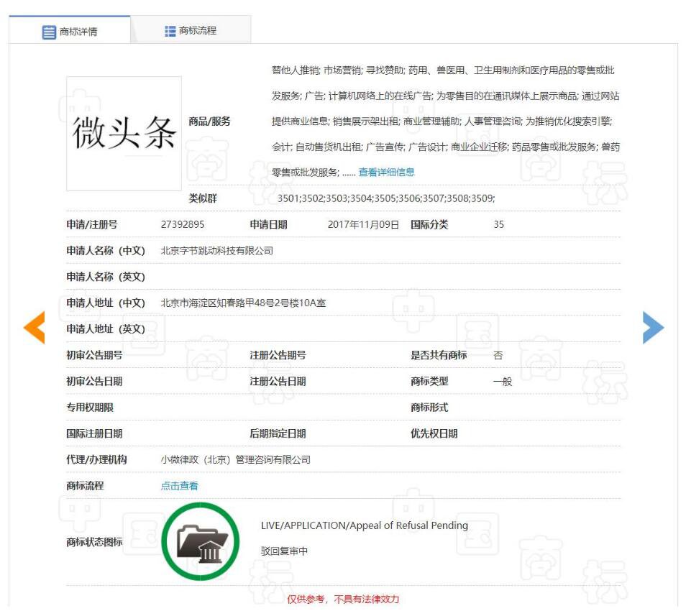The image size is (686, 616).
Task: Click the 点击查看 trademark process link
Action: pyautogui.click(x=179, y=486)
